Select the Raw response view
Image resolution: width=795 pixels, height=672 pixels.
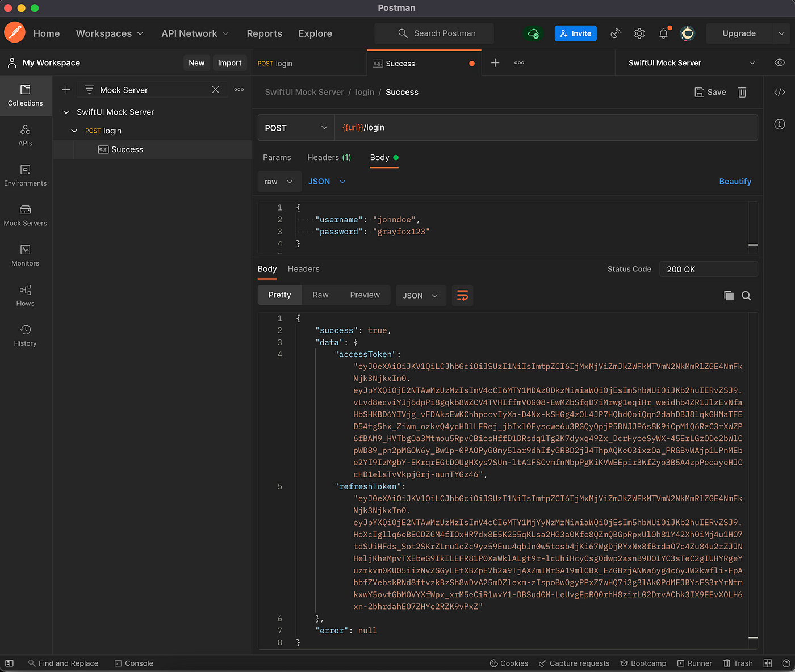coord(320,295)
